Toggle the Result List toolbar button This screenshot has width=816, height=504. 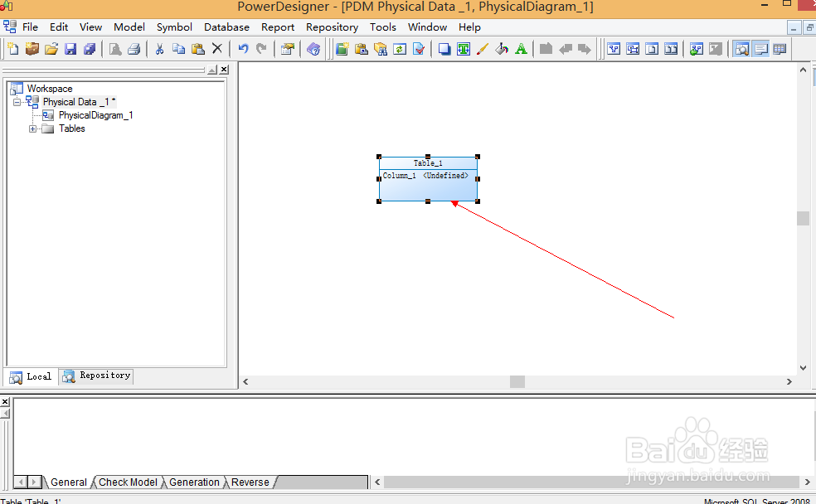(x=780, y=49)
